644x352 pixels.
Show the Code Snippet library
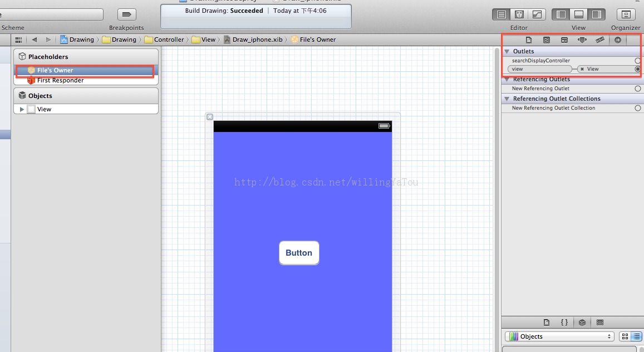tap(564, 322)
